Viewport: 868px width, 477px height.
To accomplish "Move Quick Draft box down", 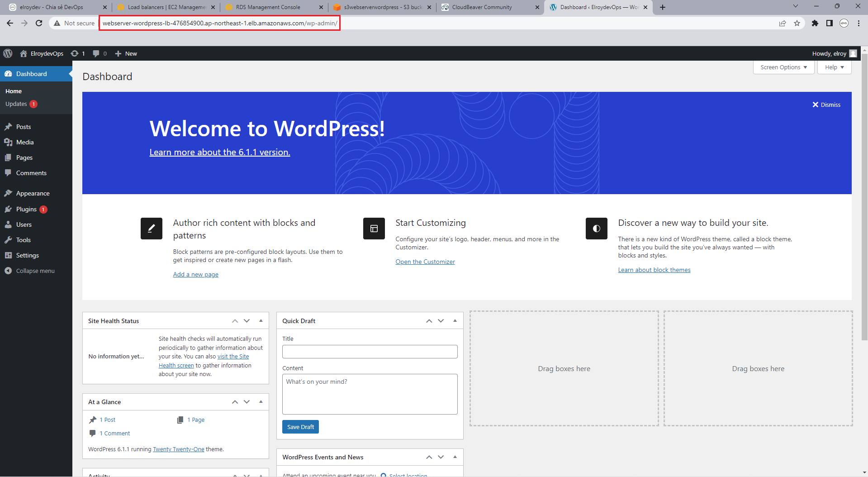I will [x=441, y=321].
